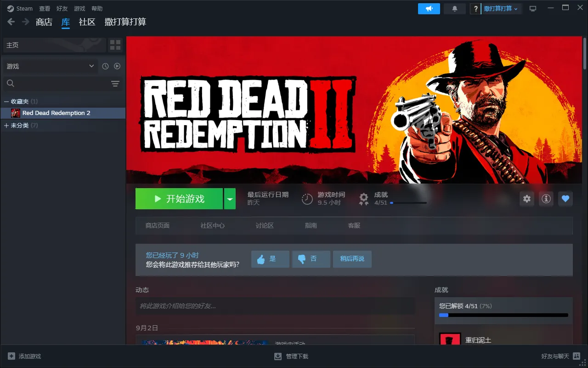Open game settings gear icon
Image resolution: width=588 pixels, height=368 pixels.
tap(527, 199)
